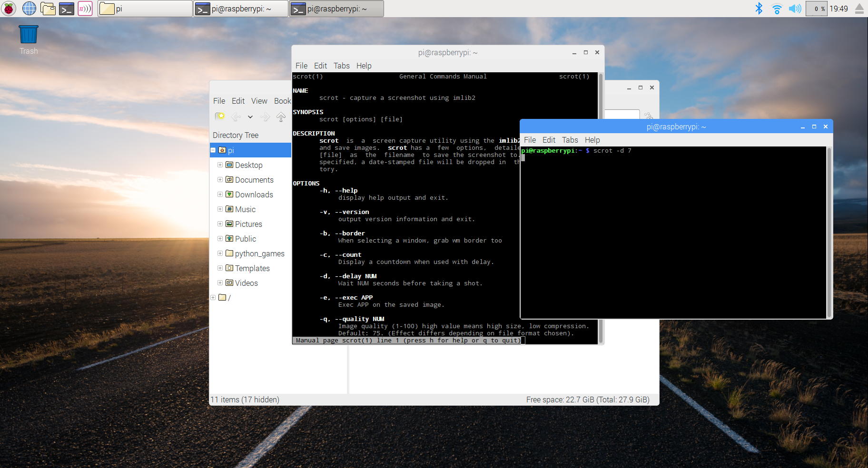Click the speaker icon to adjust volume
This screenshot has width=868, height=468.
click(794, 9)
